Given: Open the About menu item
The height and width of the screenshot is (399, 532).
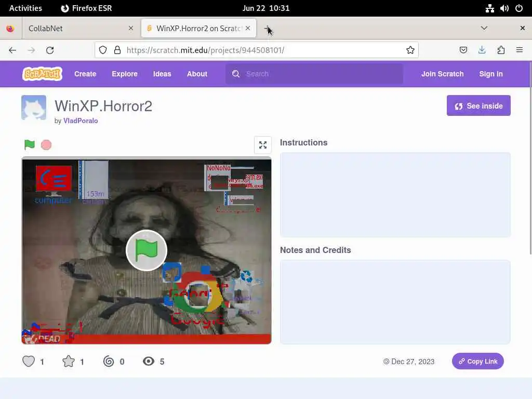Looking at the screenshot, I should (x=197, y=74).
